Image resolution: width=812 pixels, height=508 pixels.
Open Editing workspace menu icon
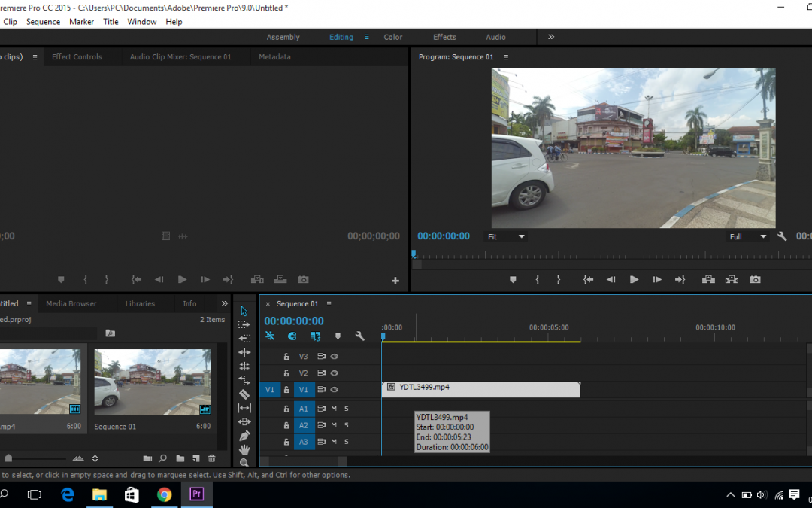point(367,37)
